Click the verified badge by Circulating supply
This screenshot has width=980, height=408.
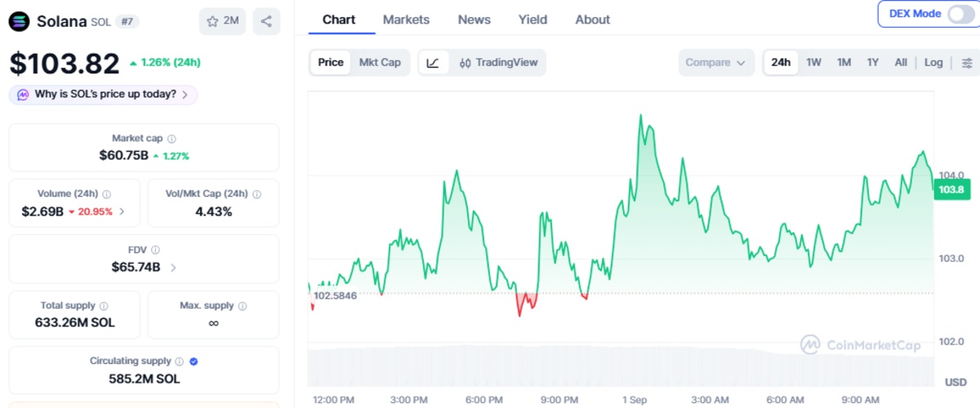pyautogui.click(x=194, y=361)
